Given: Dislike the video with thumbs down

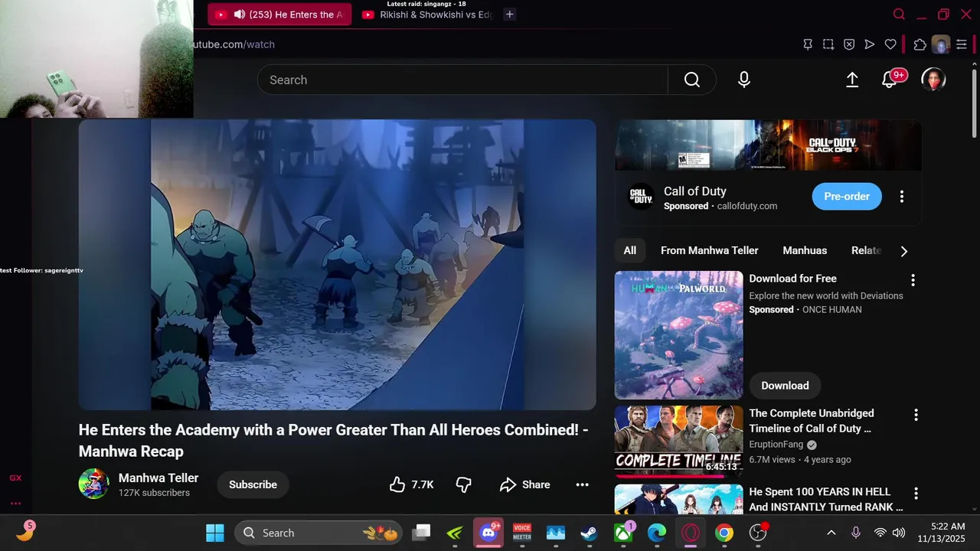Looking at the screenshot, I should tap(464, 484).
